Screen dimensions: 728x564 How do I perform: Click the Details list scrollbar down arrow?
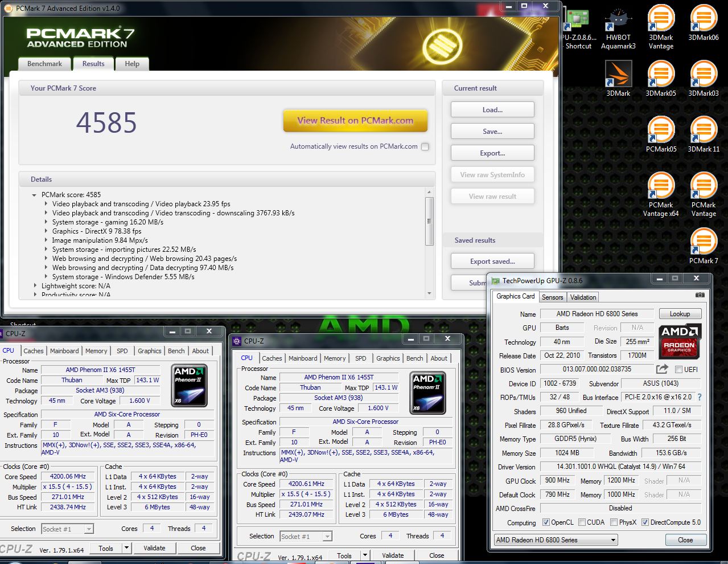[429, 293]
